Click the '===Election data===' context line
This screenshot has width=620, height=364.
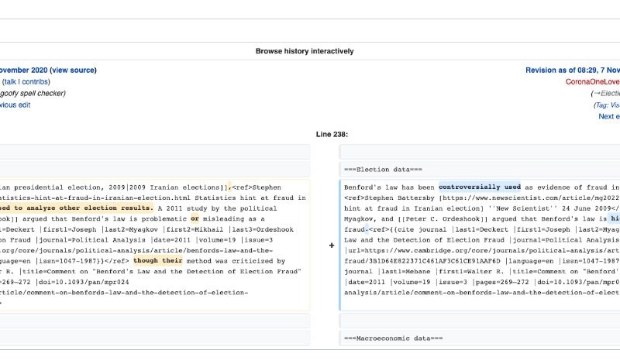click(x=383, y=169)
